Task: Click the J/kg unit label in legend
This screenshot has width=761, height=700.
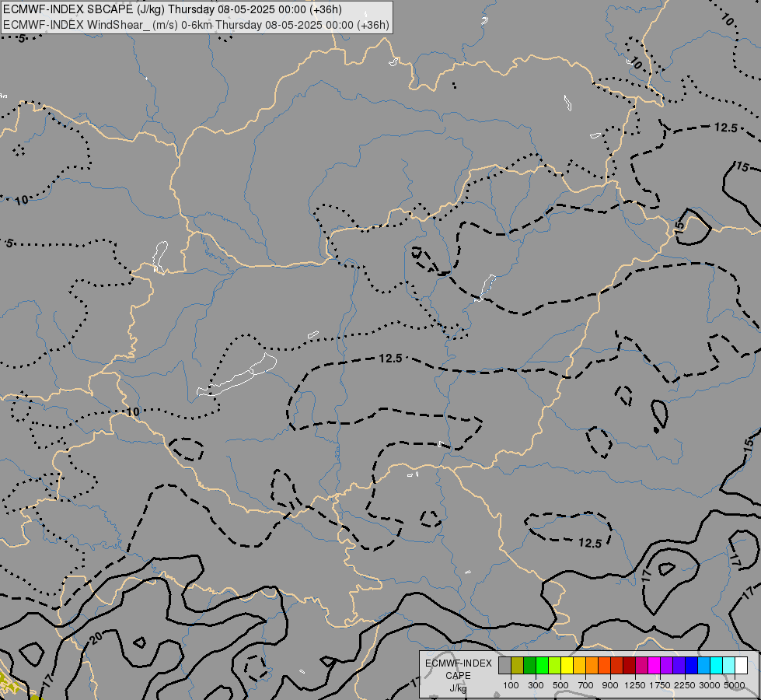Action: [x=458, y=688]
